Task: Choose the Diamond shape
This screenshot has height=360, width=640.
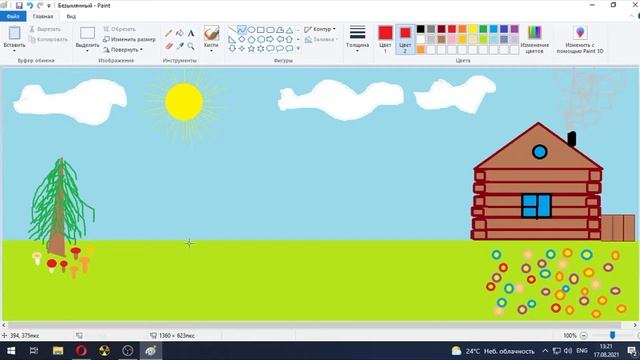Action: [242, 39]
